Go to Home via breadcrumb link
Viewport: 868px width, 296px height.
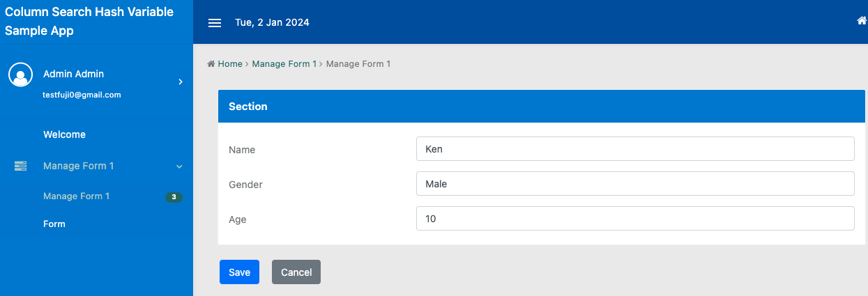pyautogui.click(x=229, y=64)
